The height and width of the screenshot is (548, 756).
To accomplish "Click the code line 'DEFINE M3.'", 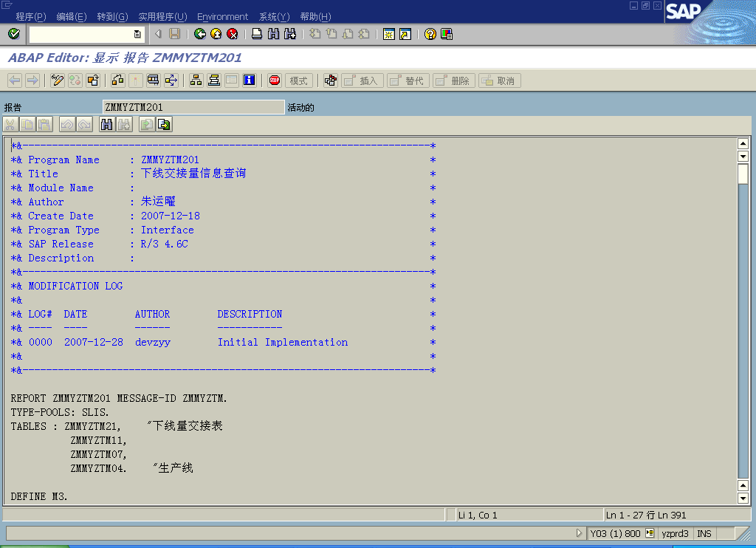I will click(39, 496).
